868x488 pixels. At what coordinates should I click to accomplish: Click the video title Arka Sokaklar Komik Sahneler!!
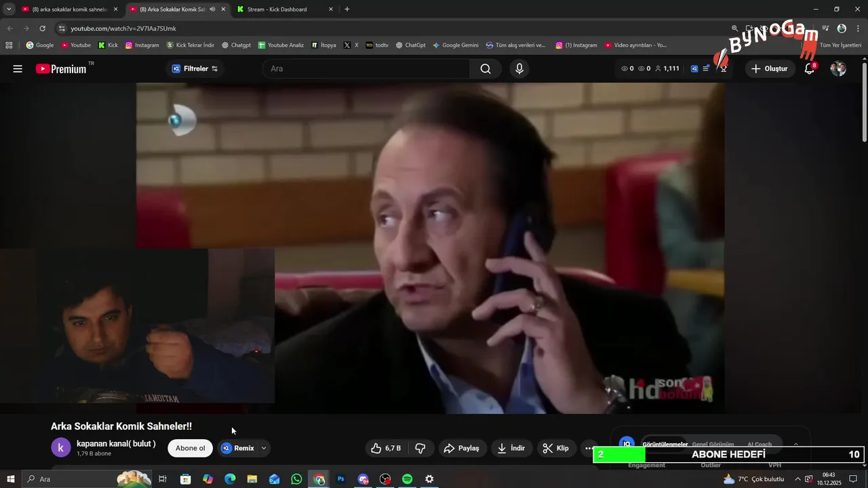121,426
